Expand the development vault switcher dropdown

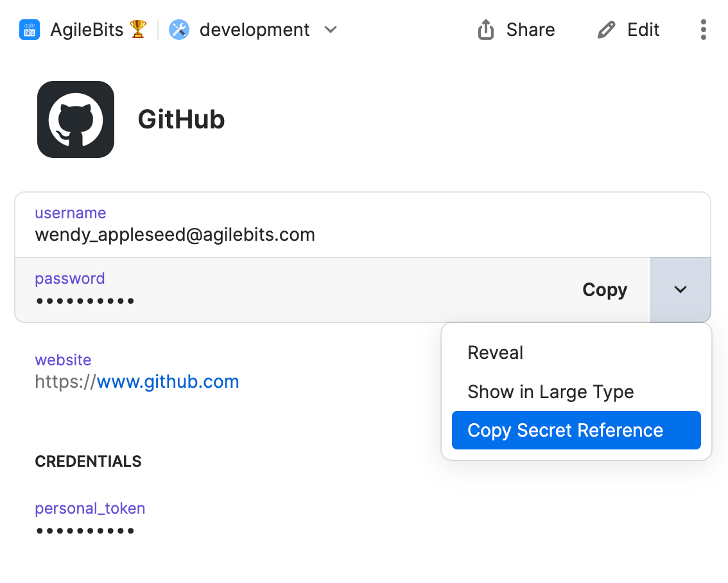click(330, 30)
